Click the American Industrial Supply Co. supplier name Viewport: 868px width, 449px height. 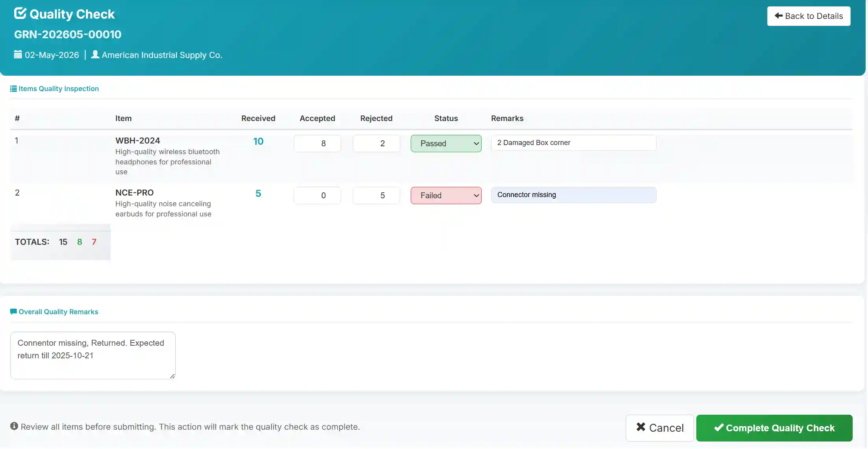click(x=162, y=55)
